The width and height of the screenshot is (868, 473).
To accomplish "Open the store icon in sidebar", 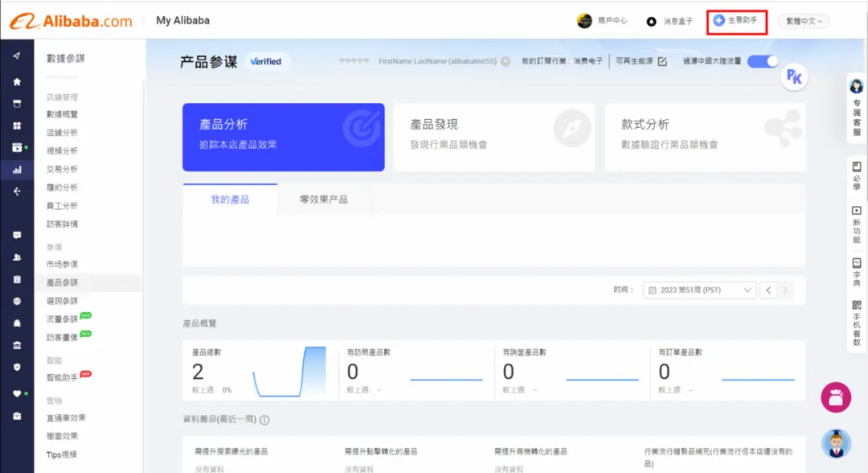I will click(17, 104).
